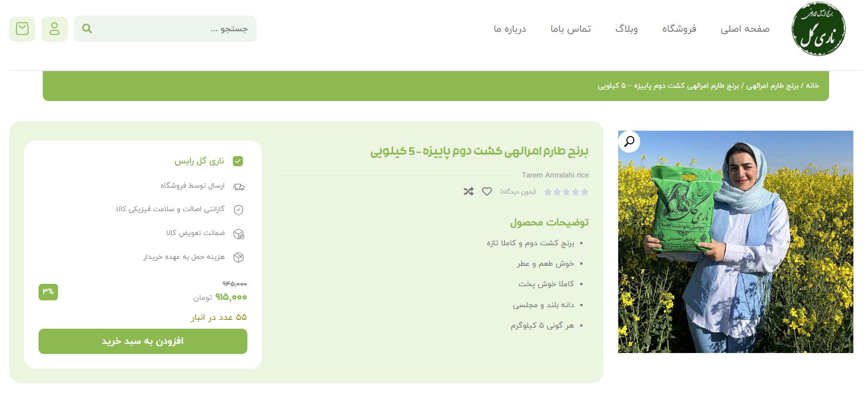Screen dimensions: 868x394
Task: Click the compare shuffle icon
Action: tap(468, 192)
